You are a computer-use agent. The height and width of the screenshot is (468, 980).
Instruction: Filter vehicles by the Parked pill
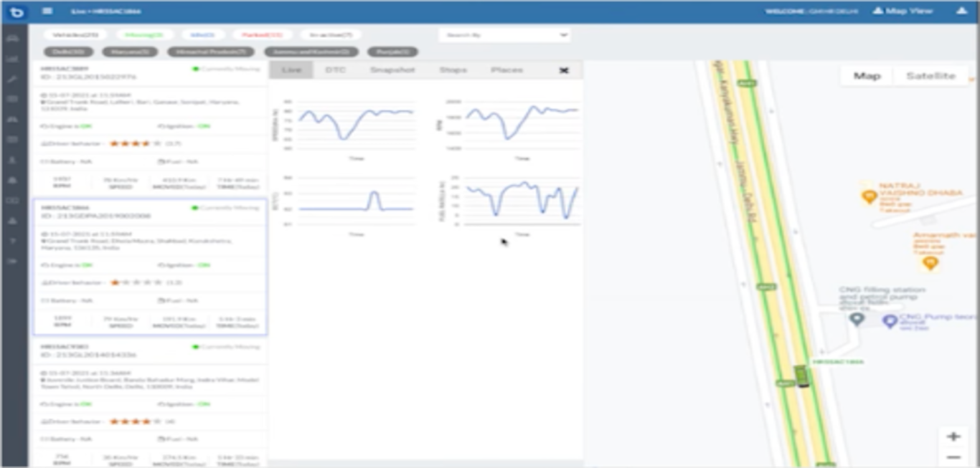tap(262, 34)
